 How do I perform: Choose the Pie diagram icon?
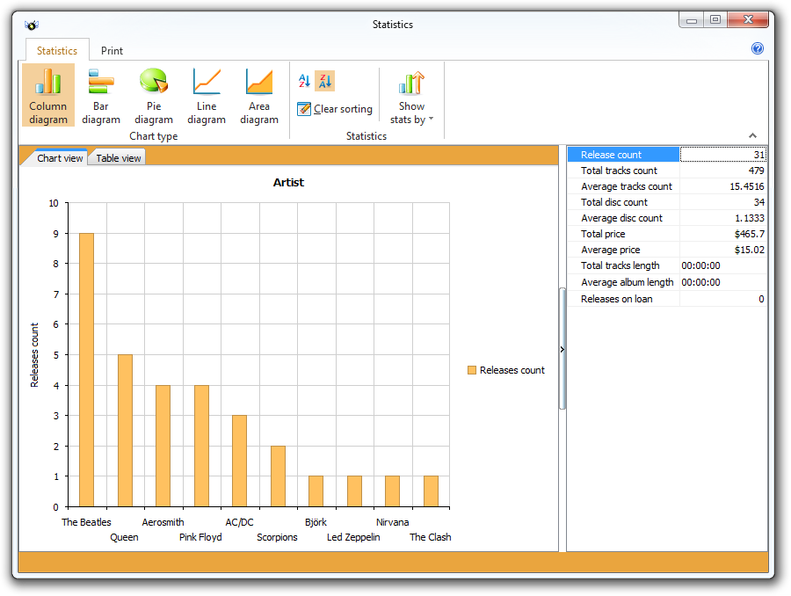(x=154, y=96)
